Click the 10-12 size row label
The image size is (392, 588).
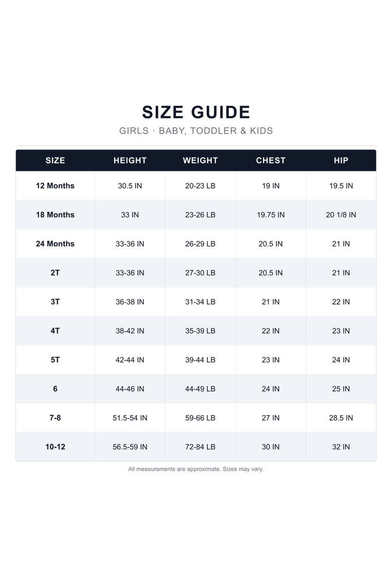pos(55,447)
